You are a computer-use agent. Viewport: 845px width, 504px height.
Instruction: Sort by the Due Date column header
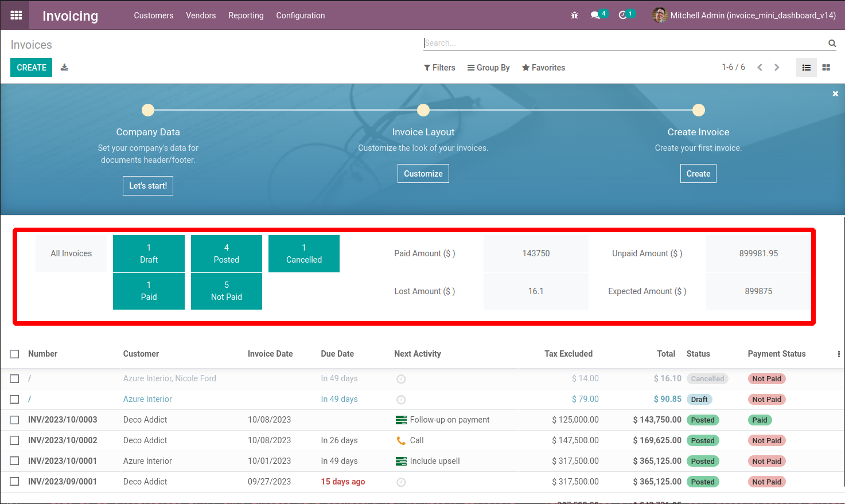[x=337, y=354]
